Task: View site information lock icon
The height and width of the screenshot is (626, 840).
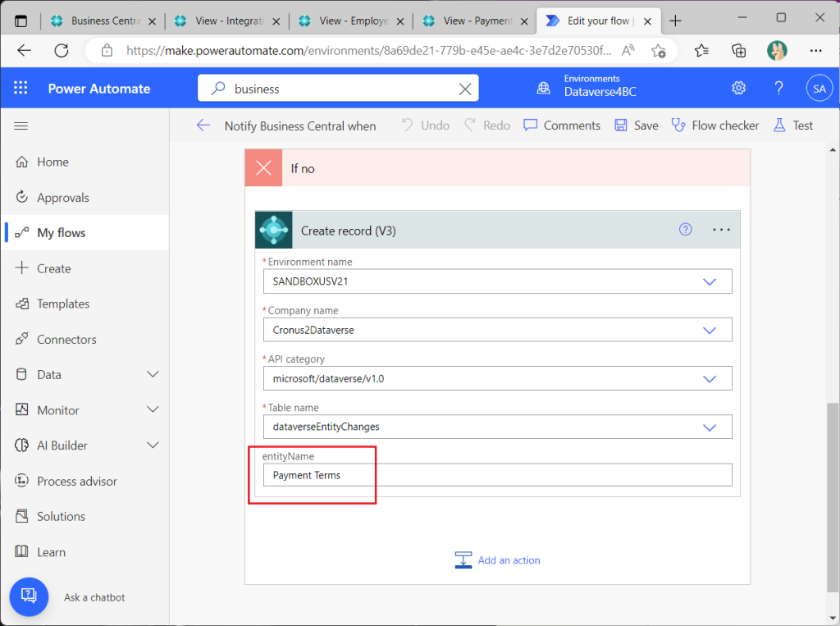Action: click(107, 51)
